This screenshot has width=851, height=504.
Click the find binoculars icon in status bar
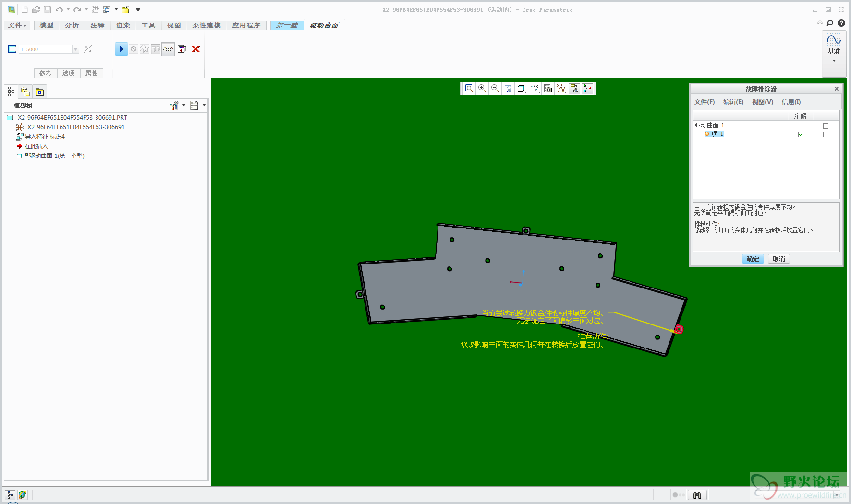tap(697, 495)
